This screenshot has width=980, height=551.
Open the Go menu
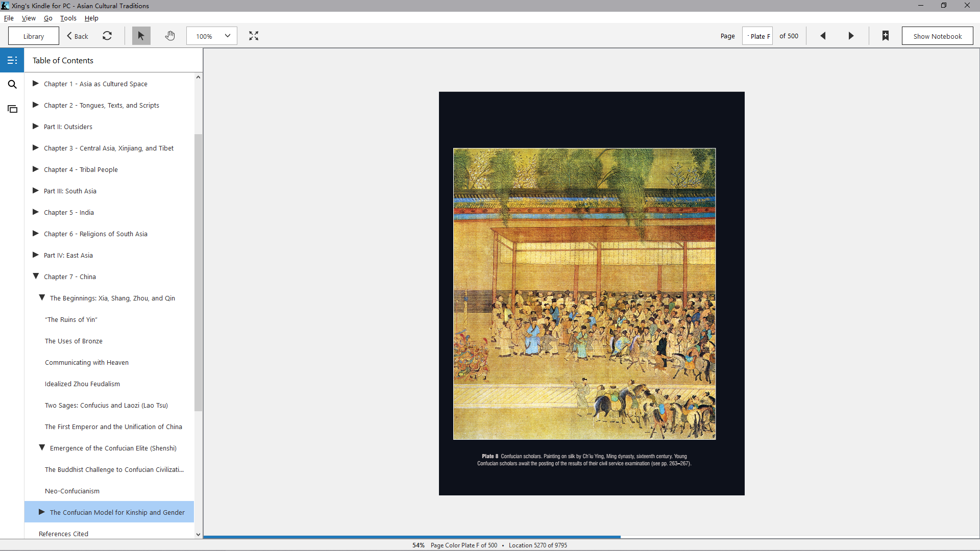point(48,18)
